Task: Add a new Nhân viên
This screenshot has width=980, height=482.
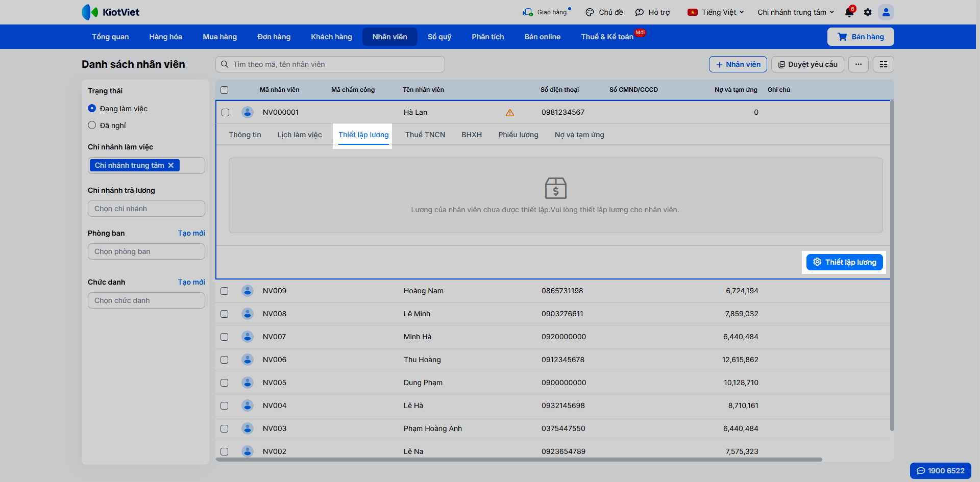Action: [x=738, y=64]
